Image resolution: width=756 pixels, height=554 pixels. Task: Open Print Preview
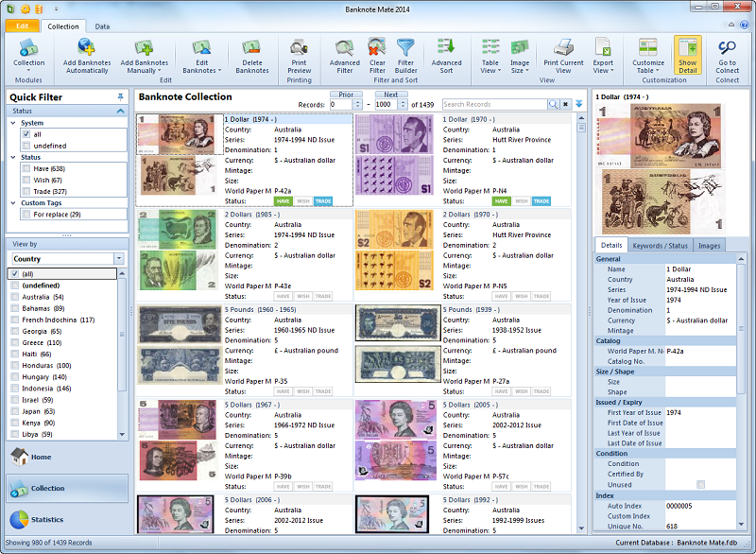point(299,56)
